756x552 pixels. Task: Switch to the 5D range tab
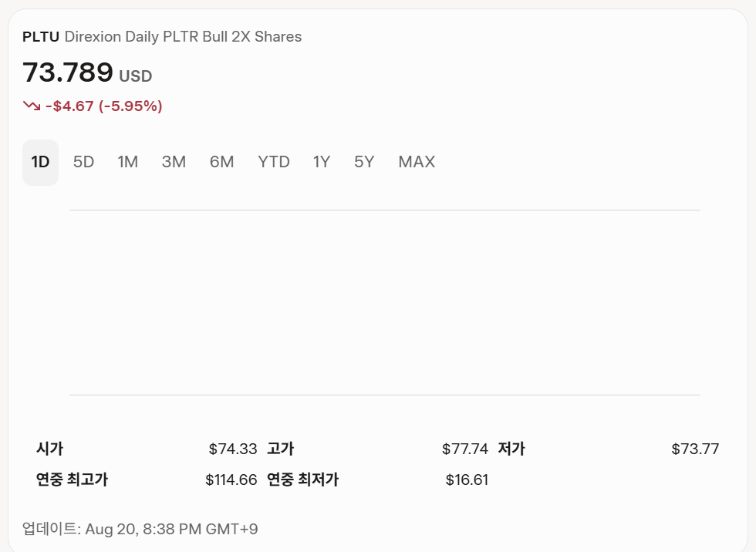(x=83, y=162)
